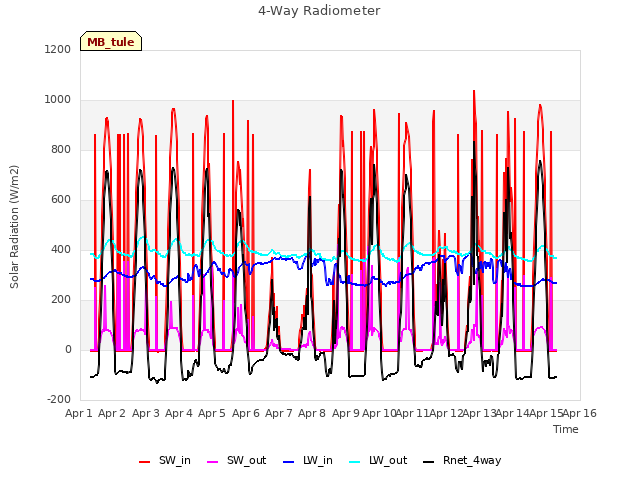Toggle the SW_out legend entry
This screenshot has width=640, height=480.
pos(237,460)
